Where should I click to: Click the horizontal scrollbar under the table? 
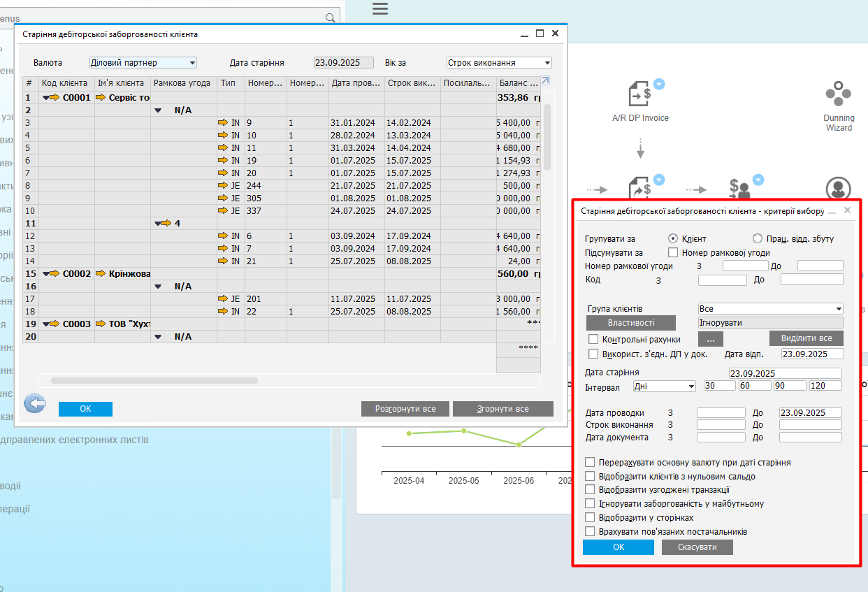[154, 381]
